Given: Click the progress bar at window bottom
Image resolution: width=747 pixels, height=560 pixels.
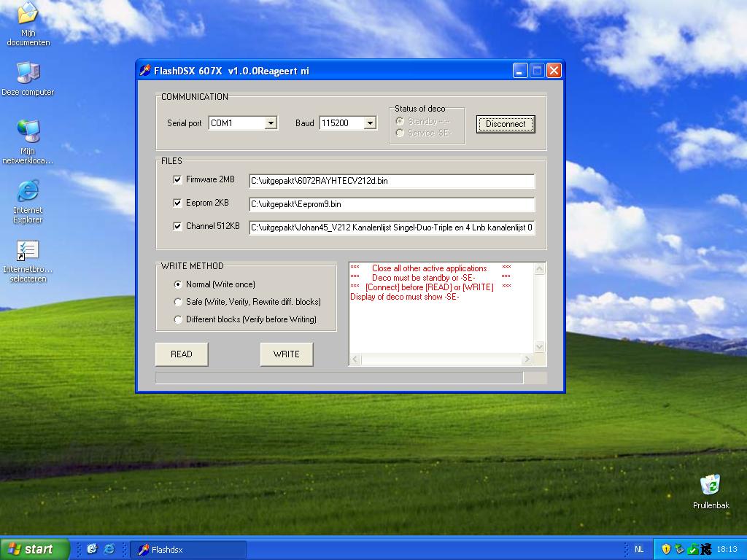Looking at the screenshot, I should click(339, 378).
